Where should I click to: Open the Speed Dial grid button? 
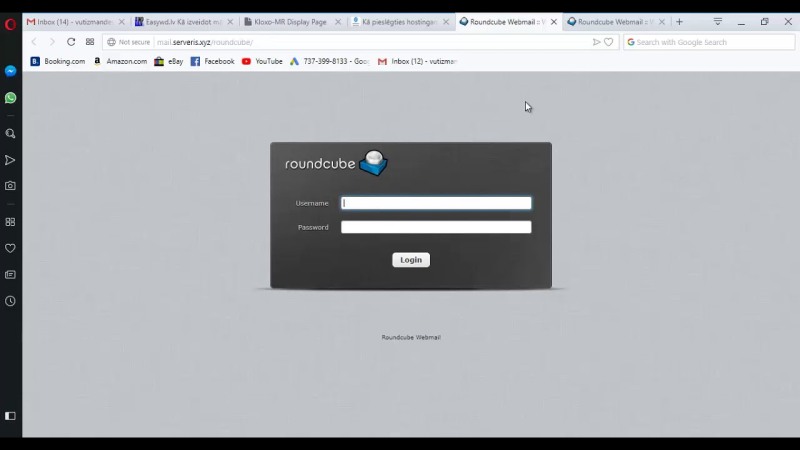pyautogui.click(x=90, y=42)
